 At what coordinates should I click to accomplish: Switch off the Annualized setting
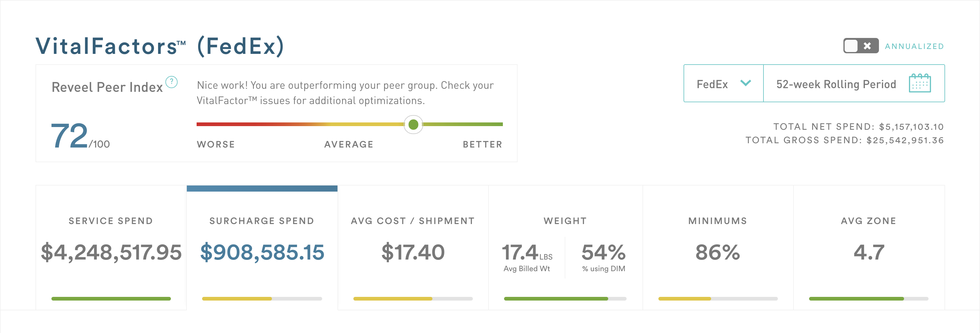point(861,46)
